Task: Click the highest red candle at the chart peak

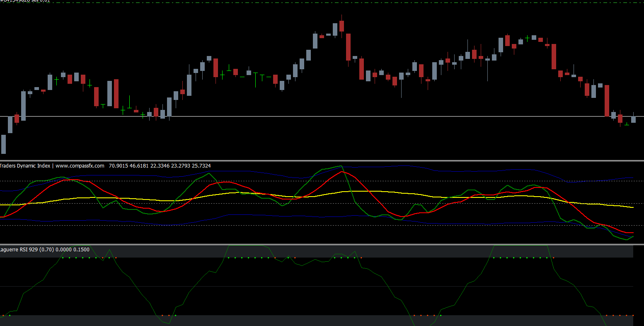Action: 341,26
